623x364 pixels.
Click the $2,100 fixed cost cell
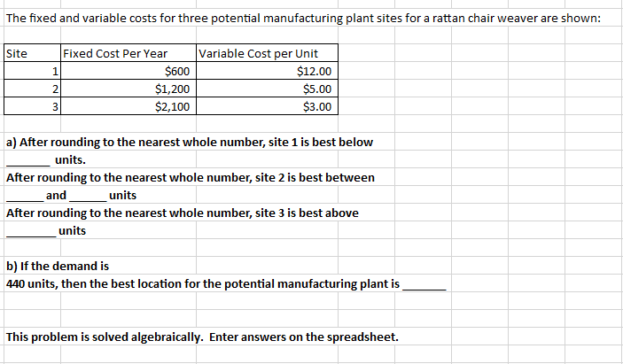tap(128, 106)
